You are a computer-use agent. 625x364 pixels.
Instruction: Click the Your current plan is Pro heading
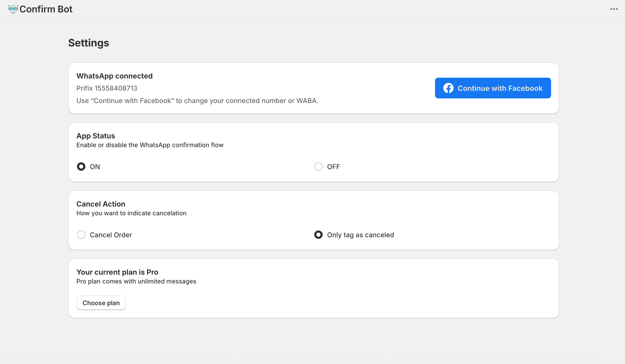point(117,272)
